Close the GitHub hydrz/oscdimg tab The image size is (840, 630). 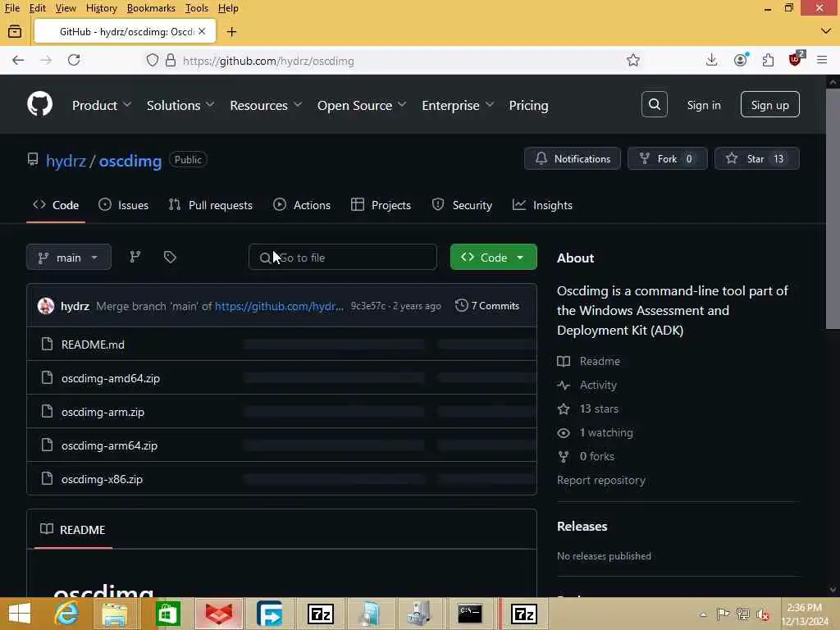click(202, 32)
